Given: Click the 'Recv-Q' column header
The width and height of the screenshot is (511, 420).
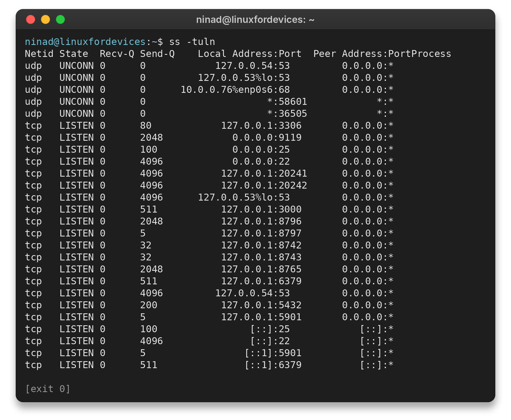Looking at the screenshot, I should pyautogui.click(x=117, y=54).
